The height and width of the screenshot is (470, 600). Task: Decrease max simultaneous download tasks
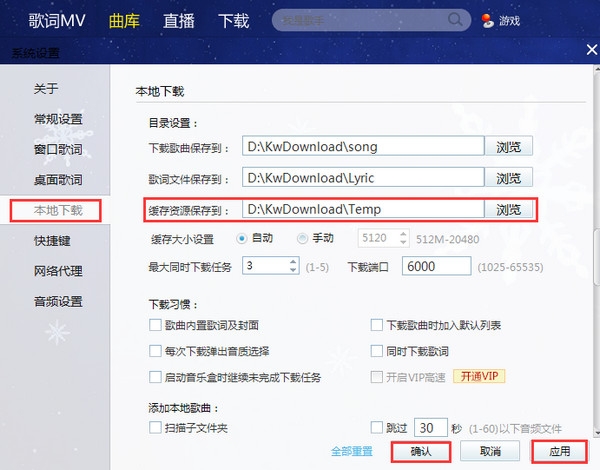(x=292, y=271)
